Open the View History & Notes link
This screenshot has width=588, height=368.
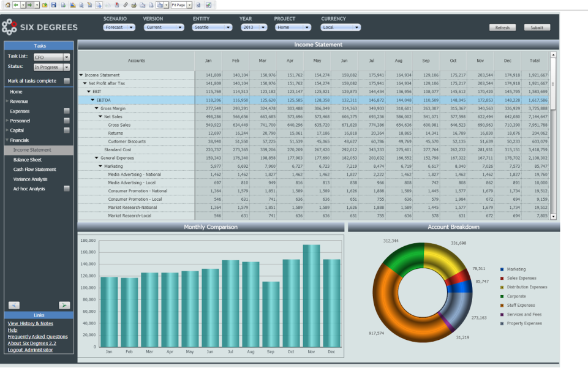click(x=31, y=323)
